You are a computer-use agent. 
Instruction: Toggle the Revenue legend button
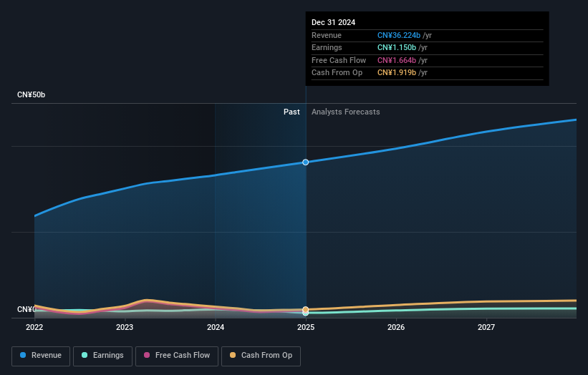[x=41, y=356]
